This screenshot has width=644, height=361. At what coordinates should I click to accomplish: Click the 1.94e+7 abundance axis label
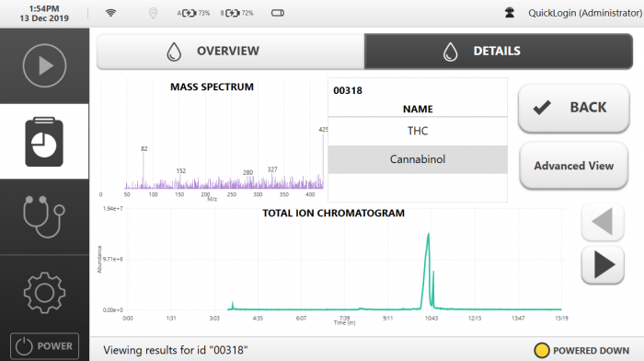(112, 209)
